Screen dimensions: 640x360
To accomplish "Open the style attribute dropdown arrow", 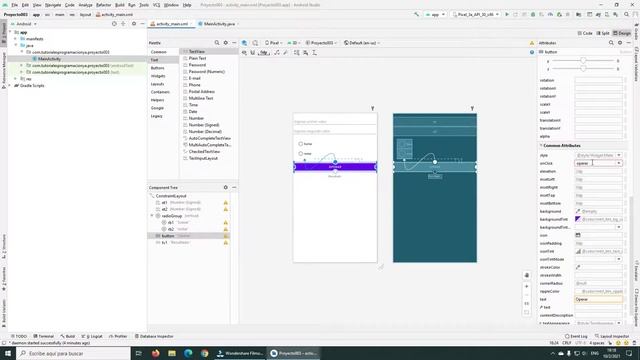I will point(619,155).
